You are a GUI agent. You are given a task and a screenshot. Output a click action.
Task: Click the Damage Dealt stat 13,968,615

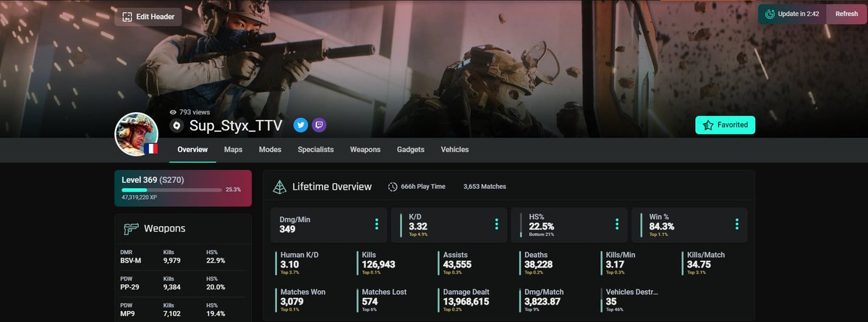pyautogui.click(x=465, y=301)
